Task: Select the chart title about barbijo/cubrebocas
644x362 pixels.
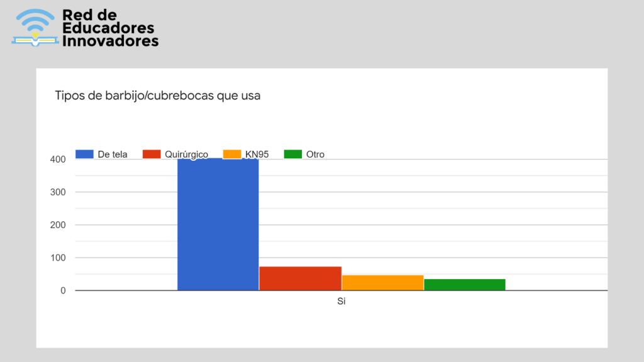Action: pyautogui.click(x=157, y=96)
